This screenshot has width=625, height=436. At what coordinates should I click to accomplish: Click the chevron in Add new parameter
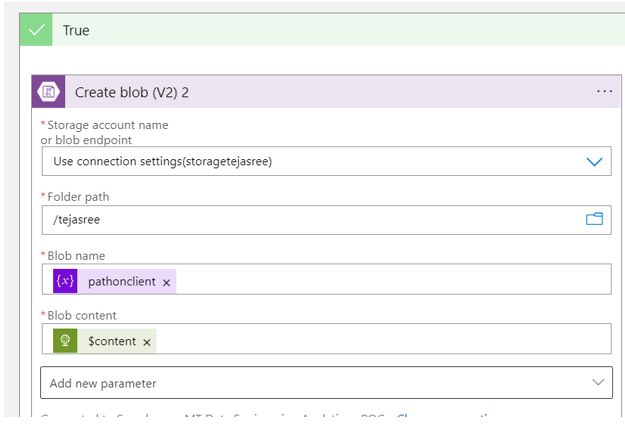pyautogui.click(x=598, y=383)
